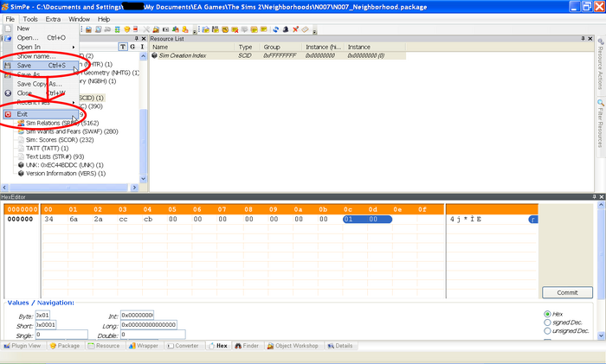This screenshot has height=364, width=606.
Task: Open the second toolbar overflow dropdown
Action: 314,32
